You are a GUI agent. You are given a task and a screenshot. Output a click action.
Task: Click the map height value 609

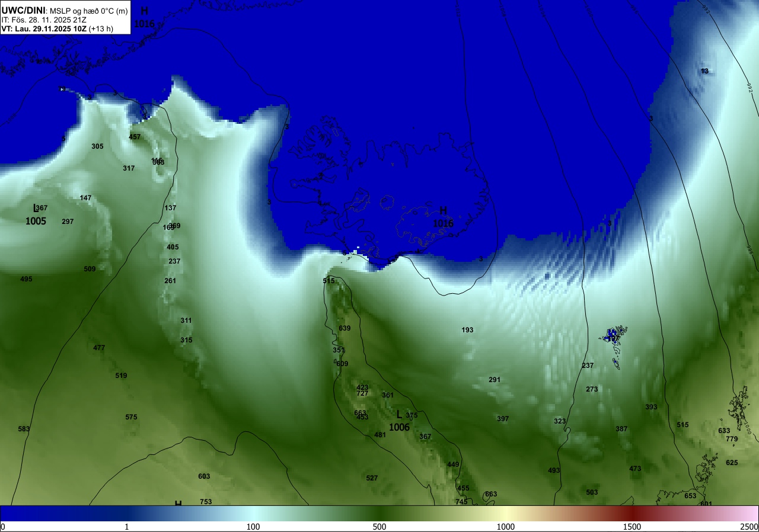tap(342, 364)
